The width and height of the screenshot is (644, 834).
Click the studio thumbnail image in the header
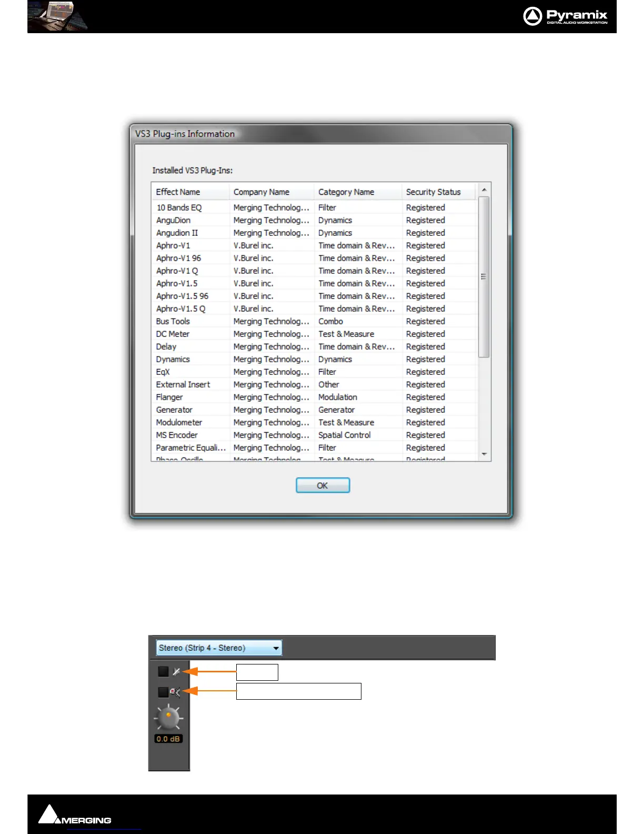(x=58, y=16)
